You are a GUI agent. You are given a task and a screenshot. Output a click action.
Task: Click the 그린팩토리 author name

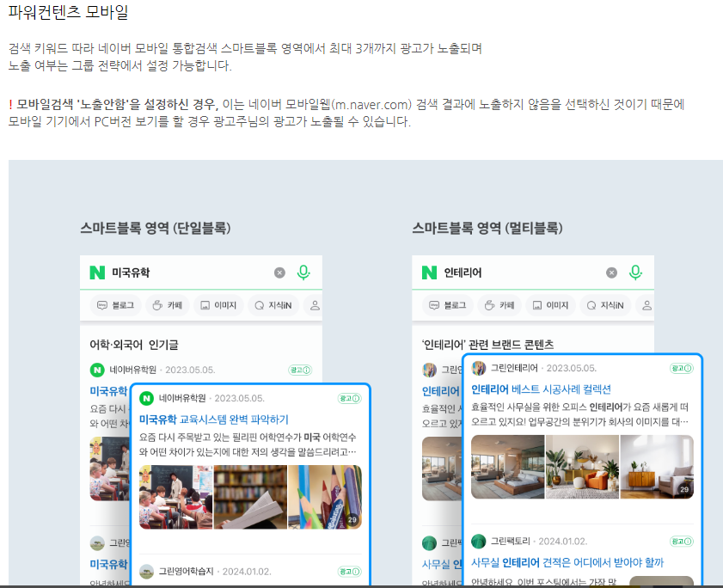click(511, 541)
